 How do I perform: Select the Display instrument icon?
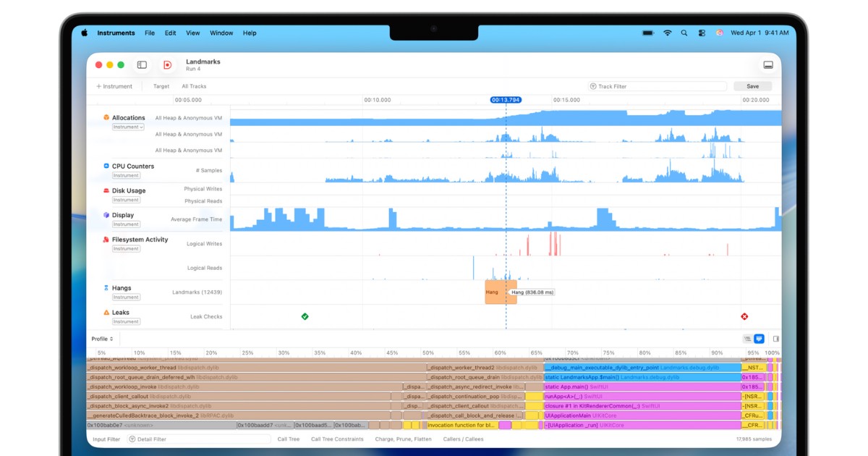106,215
